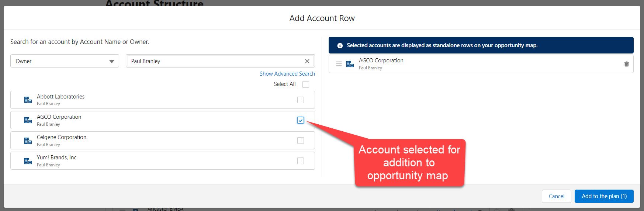Click the building icon in selected accounts panel
This screenshot has width=644, height=211.
[350, 64]
